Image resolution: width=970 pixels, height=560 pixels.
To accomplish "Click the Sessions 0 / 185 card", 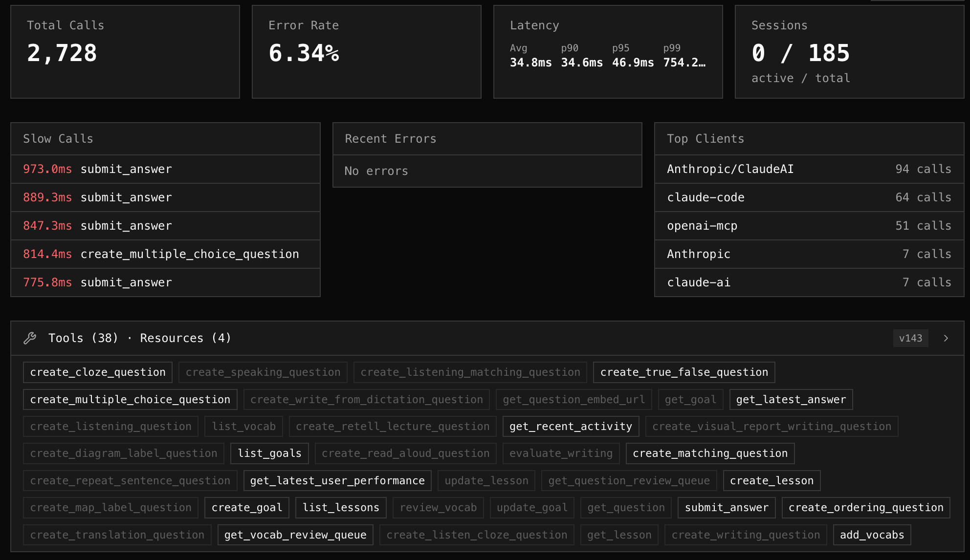I will pyautogui.click(x=850, y=52).
